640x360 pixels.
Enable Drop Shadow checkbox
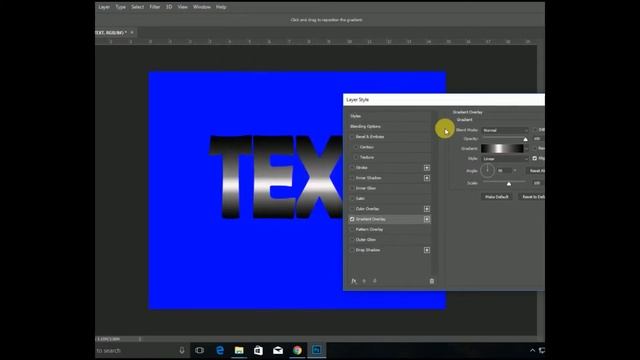tap(352, 250)
